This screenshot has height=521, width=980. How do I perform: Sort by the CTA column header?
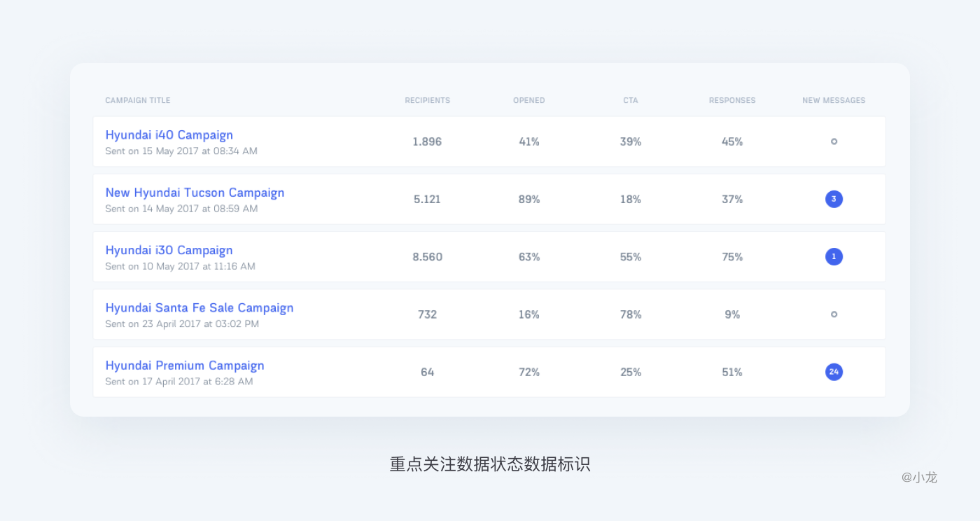(x=630, y=101)
